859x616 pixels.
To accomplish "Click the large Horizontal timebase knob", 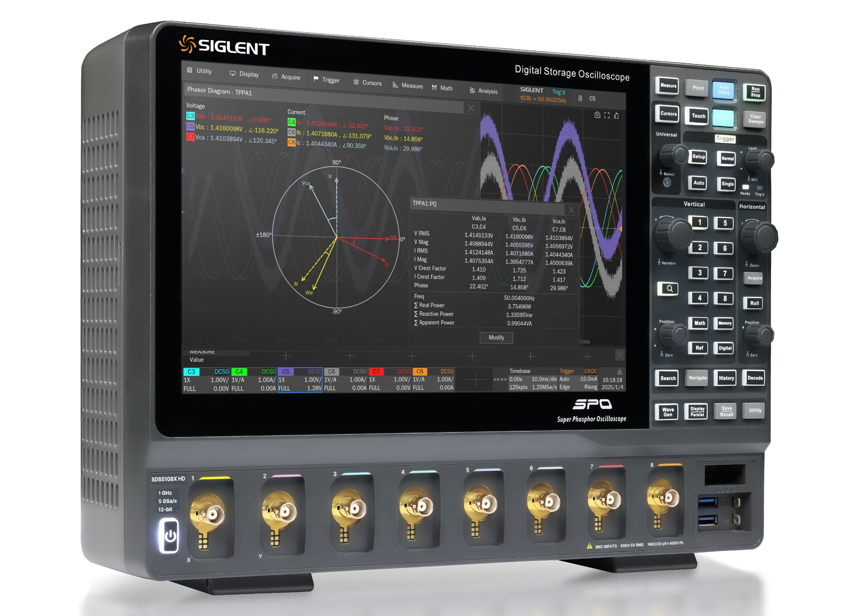I will tap(759, 237).
